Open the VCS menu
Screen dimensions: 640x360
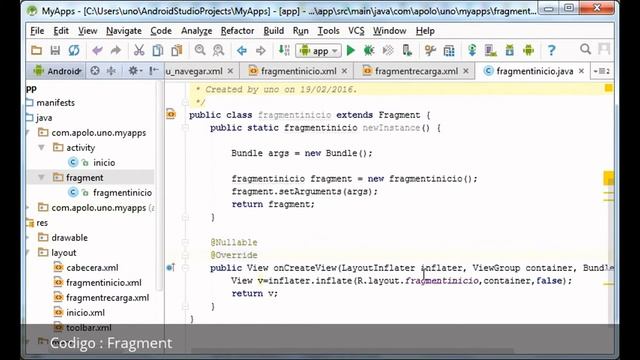tap(356, 31)
